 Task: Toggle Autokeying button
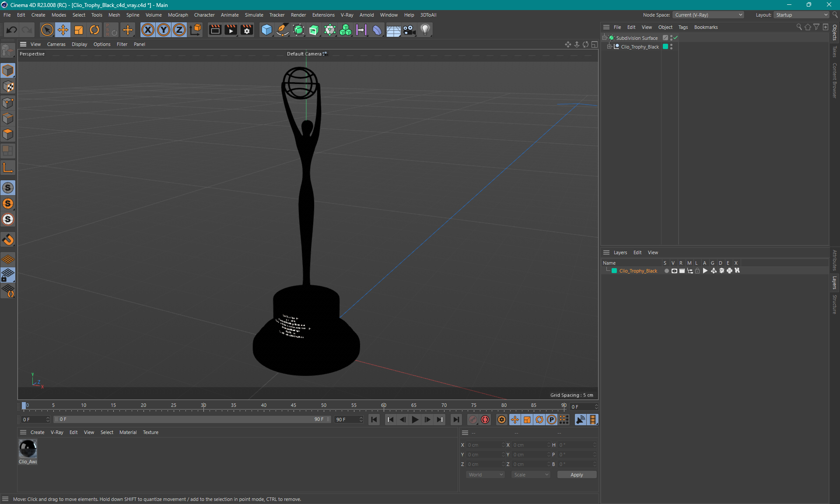(x=485, y=420)
